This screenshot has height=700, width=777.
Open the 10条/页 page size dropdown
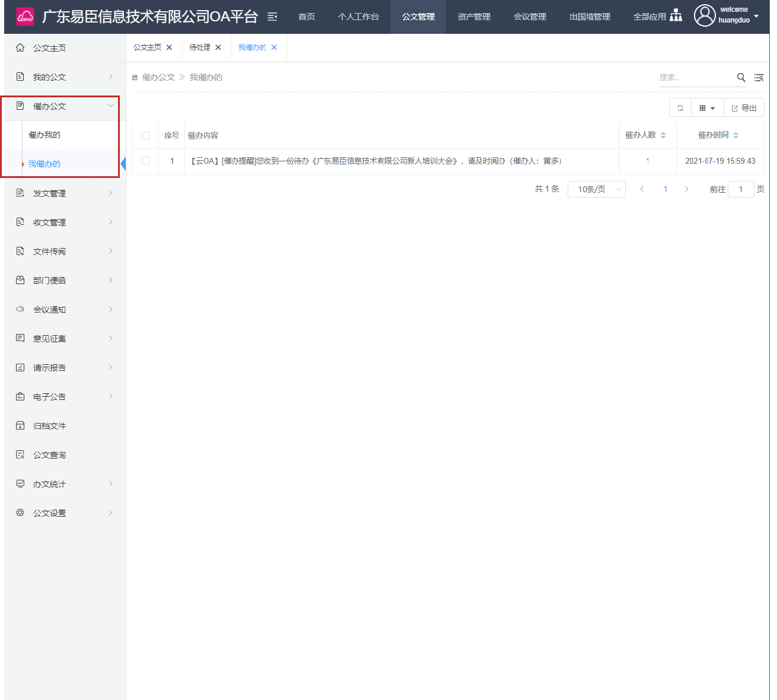[597, 189]
